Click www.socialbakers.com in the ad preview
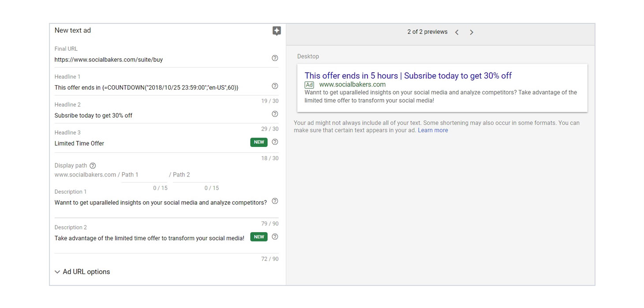The image size is (644, 308). [x=352, y=84]
